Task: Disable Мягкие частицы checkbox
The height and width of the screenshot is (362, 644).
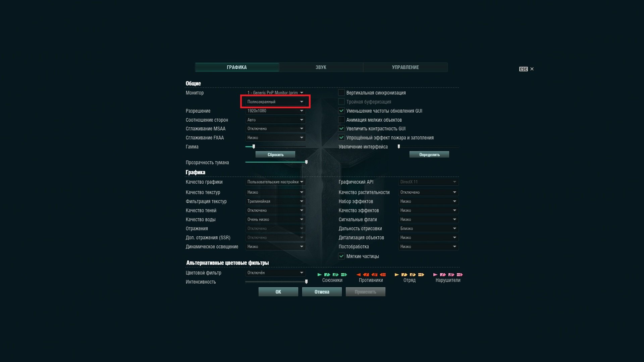Action: pos(341,256)
